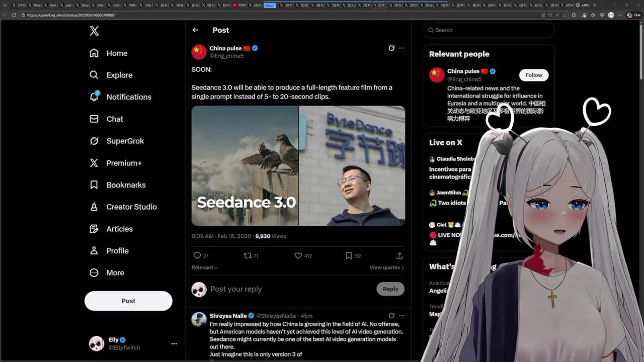The image size is (644, 362).
Task: Click the repost icon showing 71
Action: [248, 255]
